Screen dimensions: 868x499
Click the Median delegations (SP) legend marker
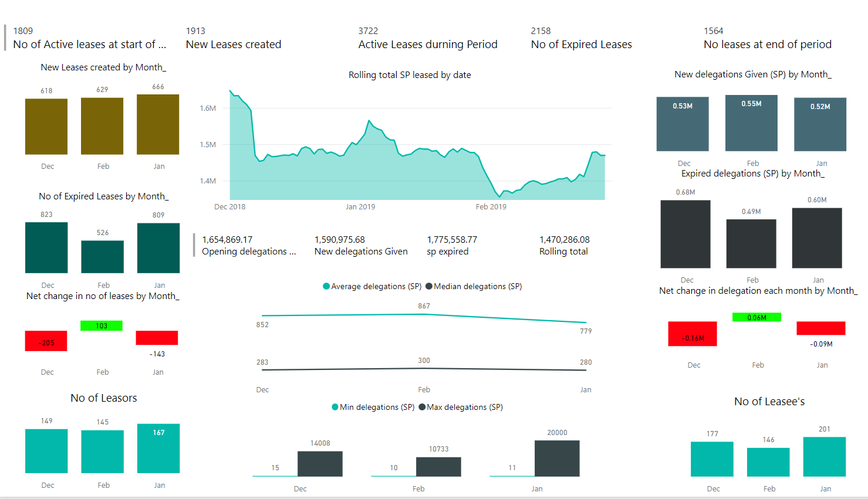(x=429, y=286)
